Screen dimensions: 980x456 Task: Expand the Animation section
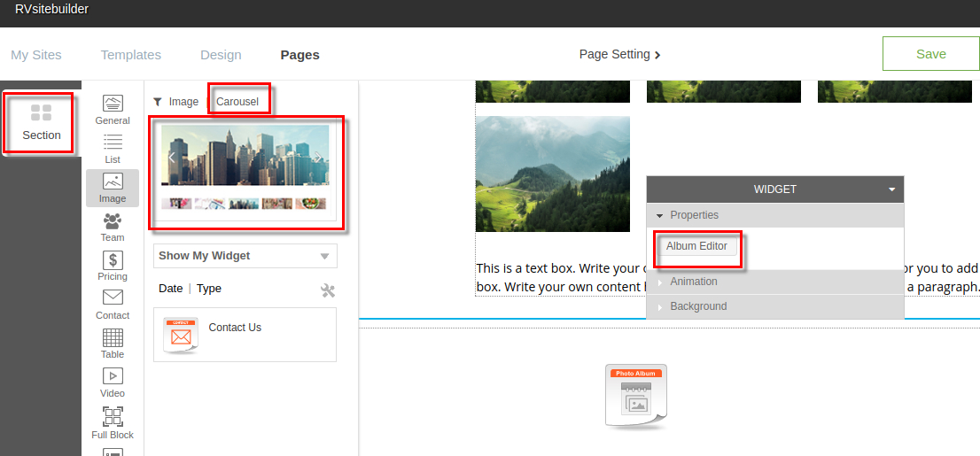point(693,282)
